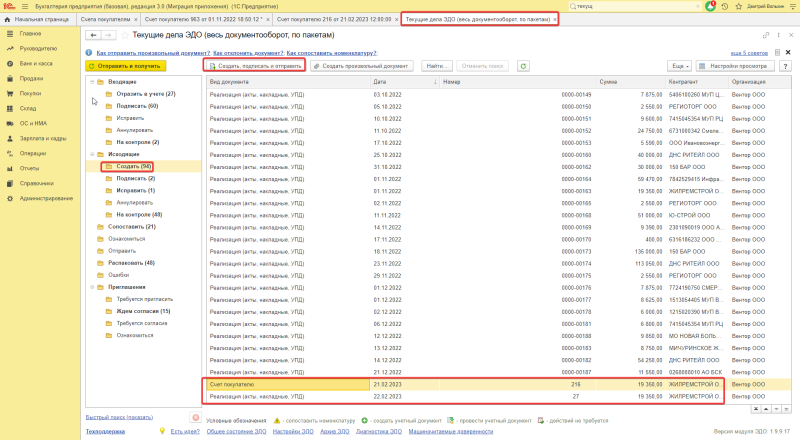Open the Продажи sidebar section
Image resolution: width=800 pixels, height=440 pixels.
point(31,78)
